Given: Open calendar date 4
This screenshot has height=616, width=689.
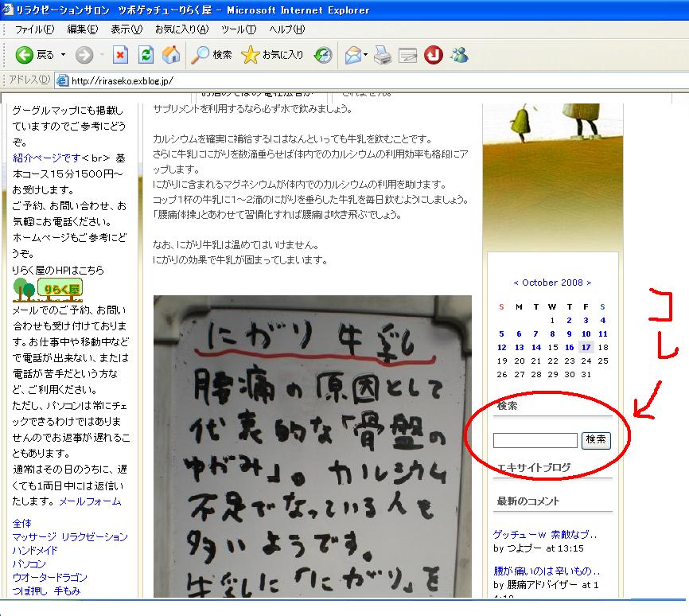Looking at the screenshot, I should [x=603, y=321].
